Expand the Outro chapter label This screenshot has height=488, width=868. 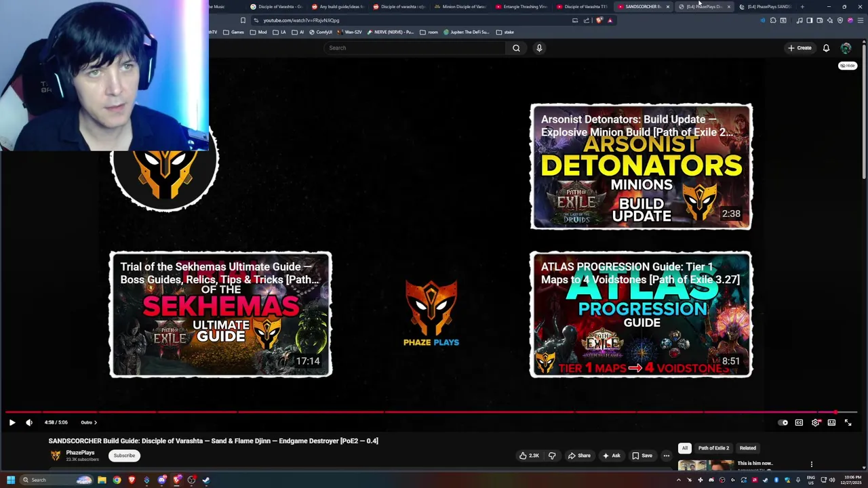click(x=89, y=422)
